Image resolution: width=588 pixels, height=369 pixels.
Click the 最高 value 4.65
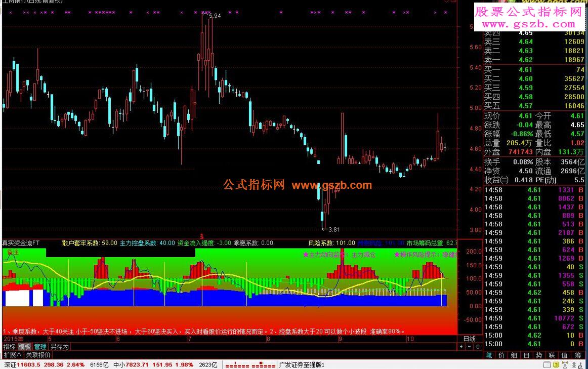tap(577, 125)
